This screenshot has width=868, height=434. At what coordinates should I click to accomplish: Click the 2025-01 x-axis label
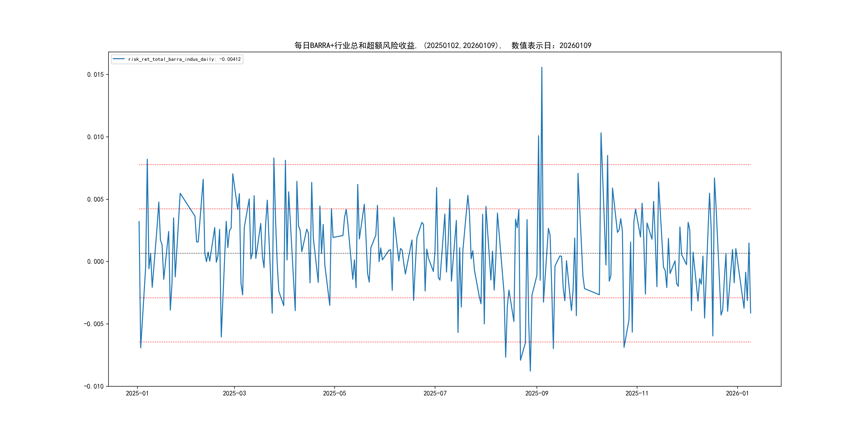(x=137, y=393)
